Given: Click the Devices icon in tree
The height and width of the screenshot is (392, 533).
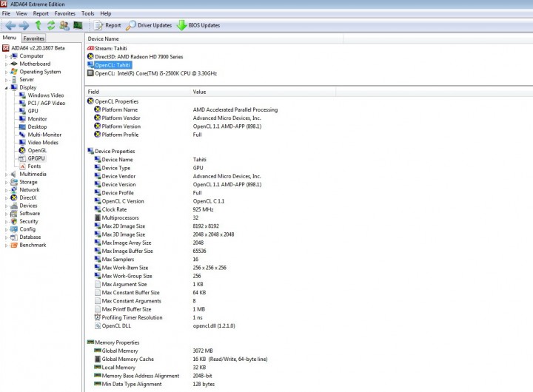Looking at the screenshot, I should 14,206.
